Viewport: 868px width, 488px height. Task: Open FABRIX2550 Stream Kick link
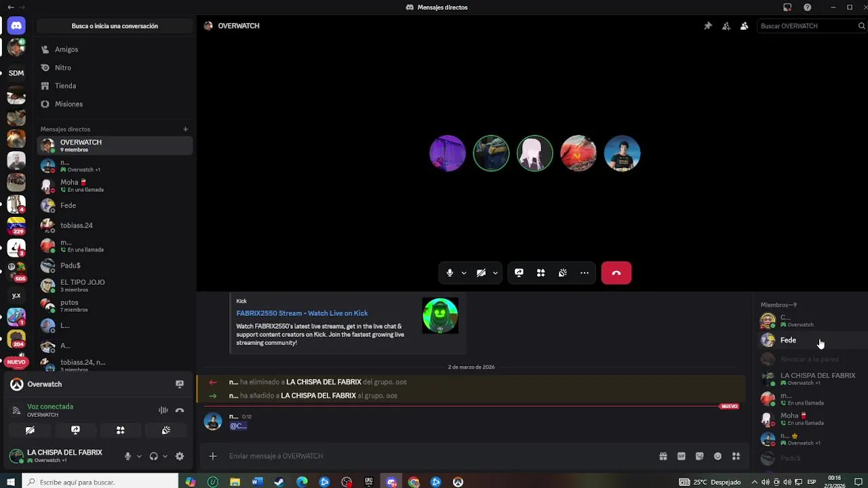tap(302, 313)
